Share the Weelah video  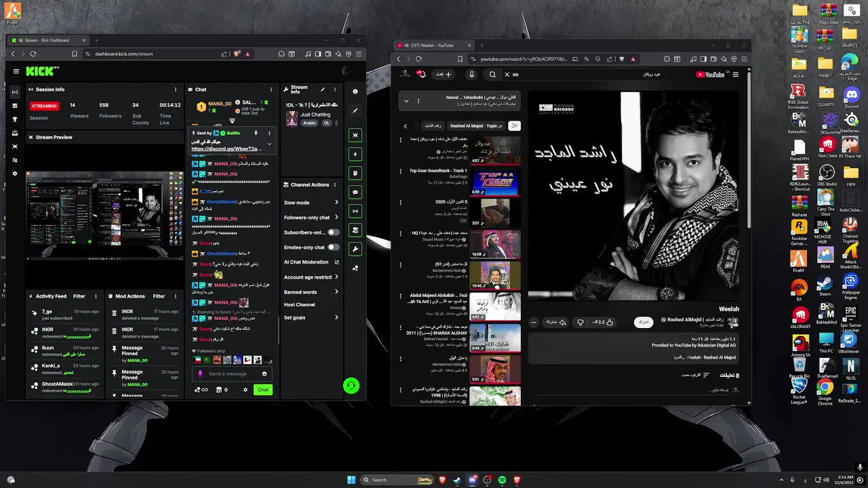coord(556,322)
